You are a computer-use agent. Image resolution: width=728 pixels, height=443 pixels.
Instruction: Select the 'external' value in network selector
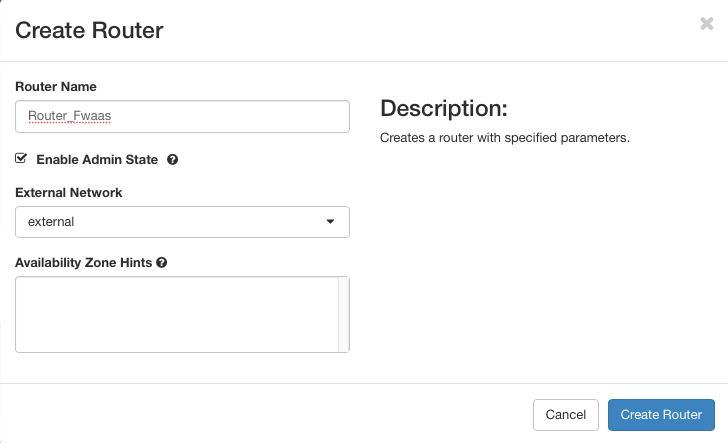point(52,222)
